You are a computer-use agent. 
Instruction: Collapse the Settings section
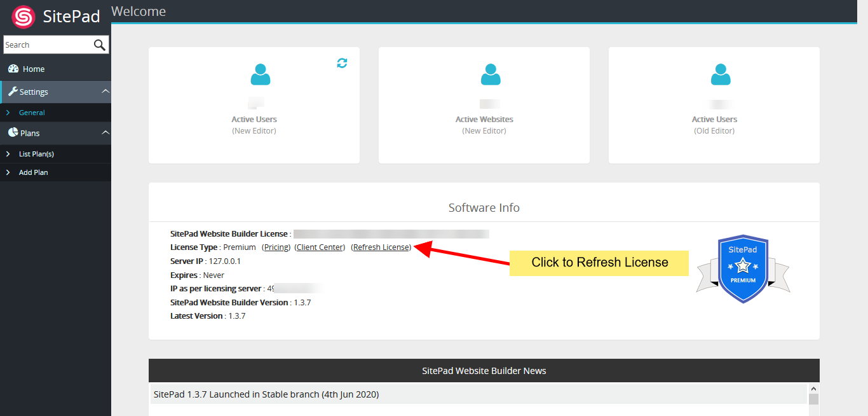(105, 92)
